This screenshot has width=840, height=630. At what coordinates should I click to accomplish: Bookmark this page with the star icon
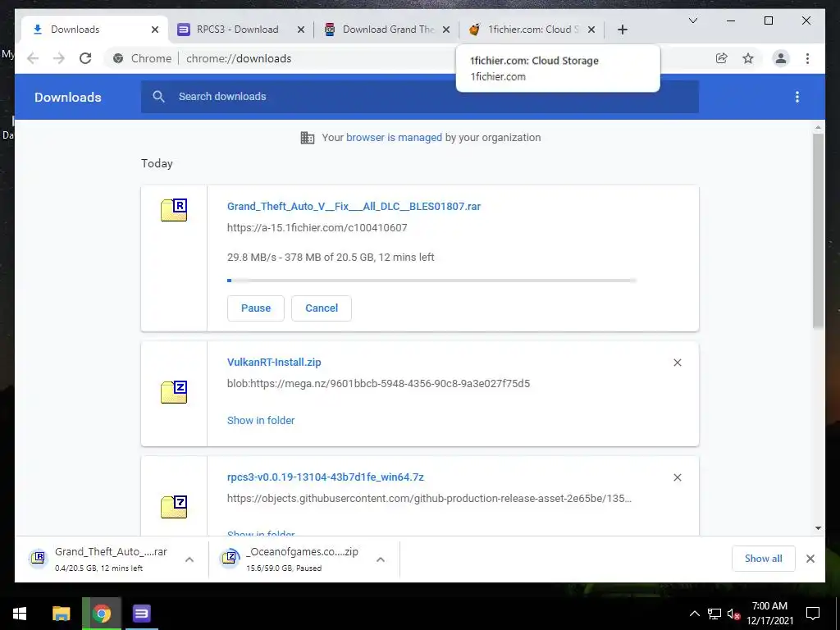[x=748, y=58]
